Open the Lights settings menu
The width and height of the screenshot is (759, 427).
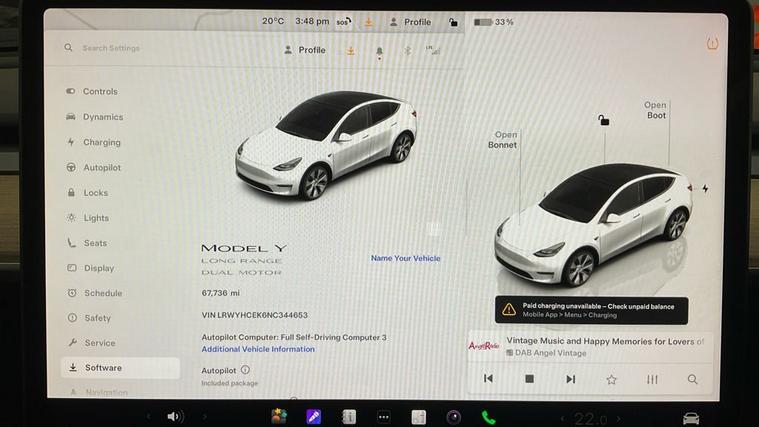click(x=88, y=218)
